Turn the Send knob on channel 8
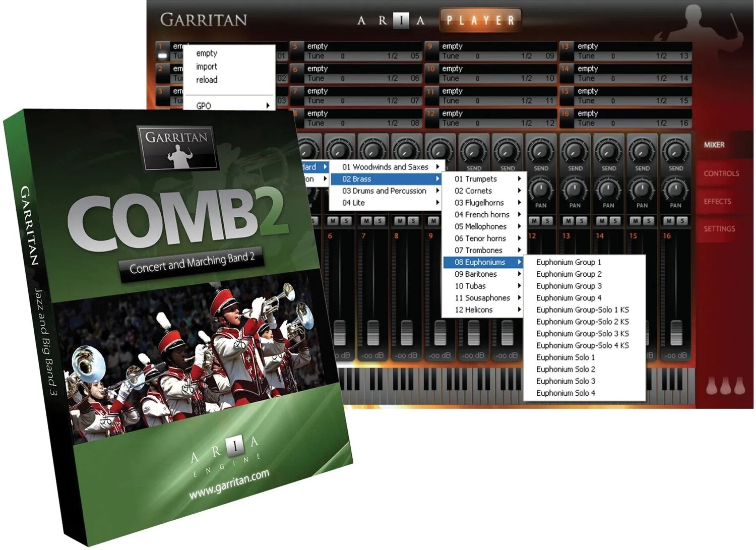Viewport: 756px width, 550px height. [x=406, y=150]
